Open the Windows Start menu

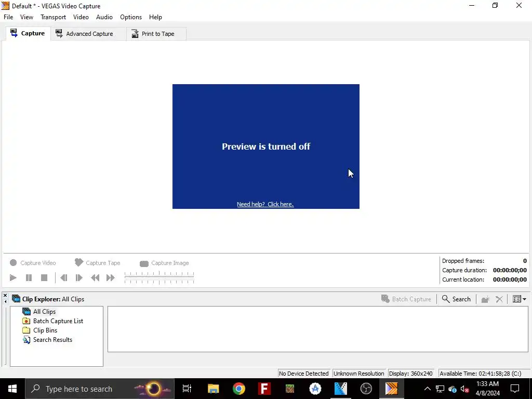coord(12,389)
